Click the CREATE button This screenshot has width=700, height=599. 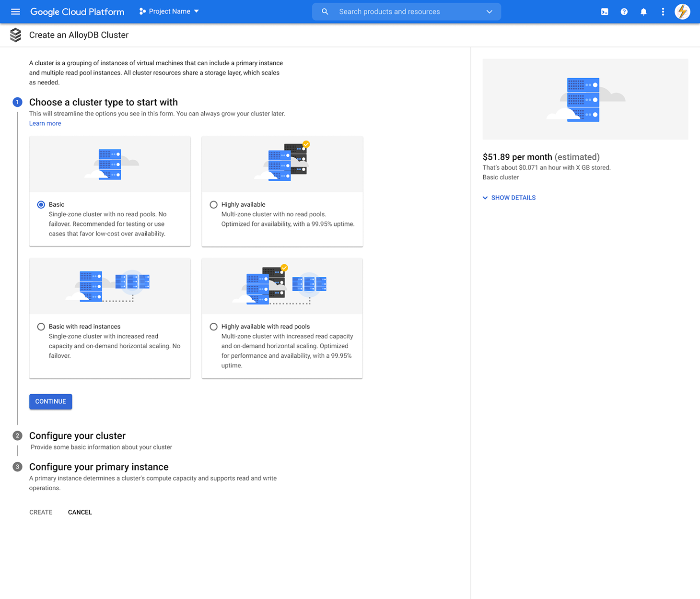pyautogui.click(x=41, y=512)
